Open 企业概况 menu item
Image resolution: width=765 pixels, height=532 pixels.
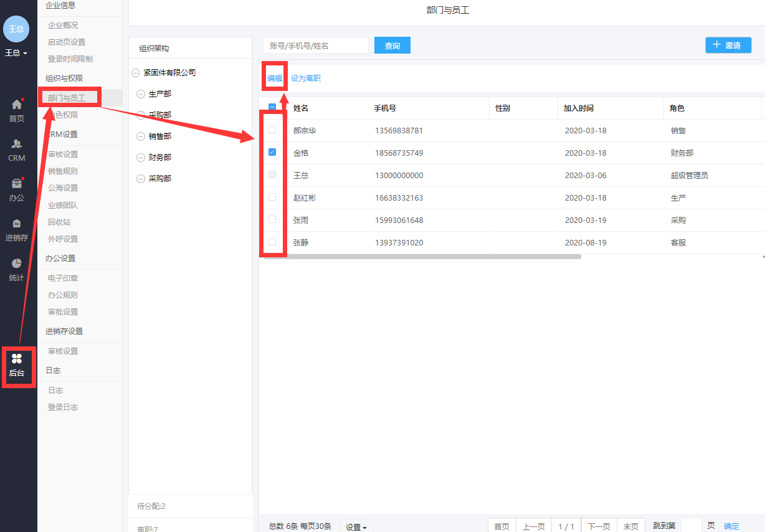point(63,26)
